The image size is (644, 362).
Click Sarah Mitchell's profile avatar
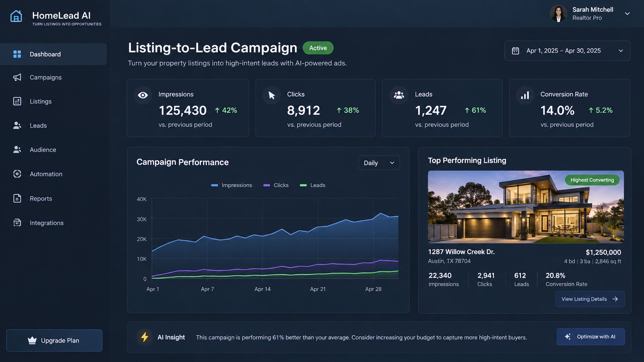(558, 14)
